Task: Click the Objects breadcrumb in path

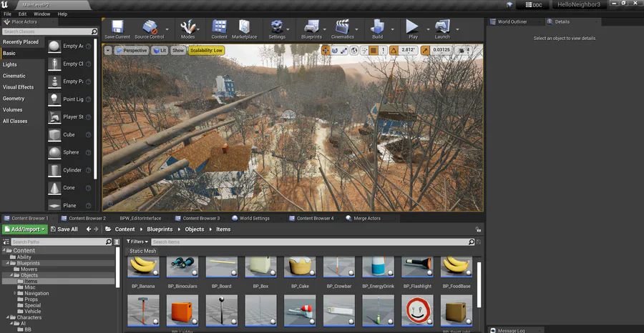Action: (195, 229)
